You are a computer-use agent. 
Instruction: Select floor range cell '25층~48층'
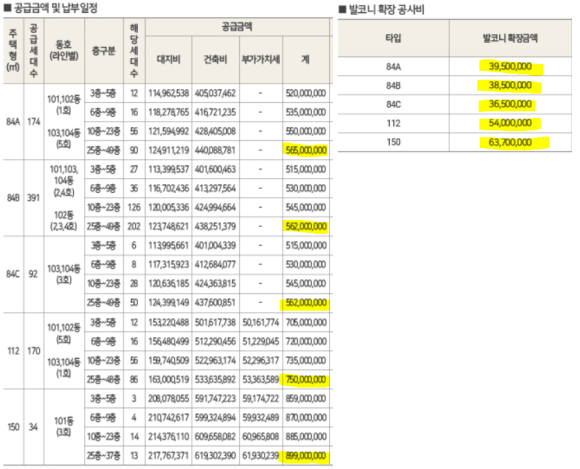tap(104, 379)
